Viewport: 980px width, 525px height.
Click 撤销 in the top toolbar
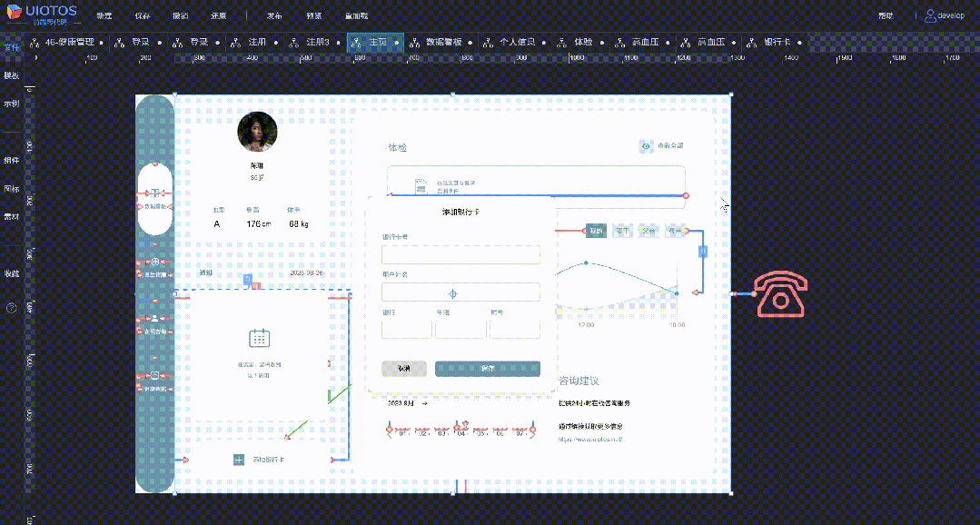(x=180, y=15)
